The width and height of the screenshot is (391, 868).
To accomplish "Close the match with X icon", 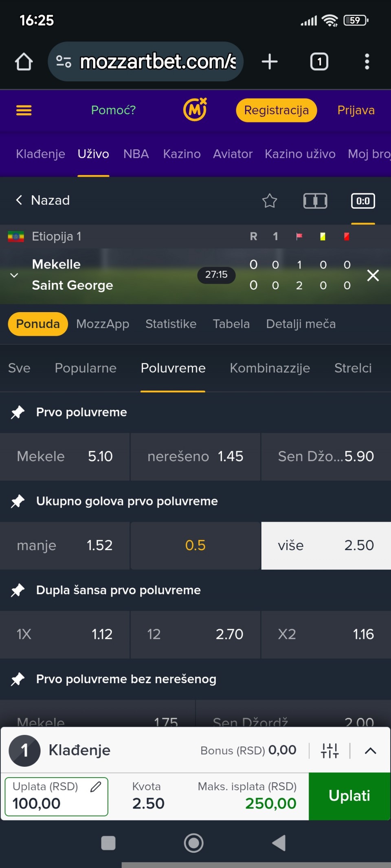I will point(373,275).
